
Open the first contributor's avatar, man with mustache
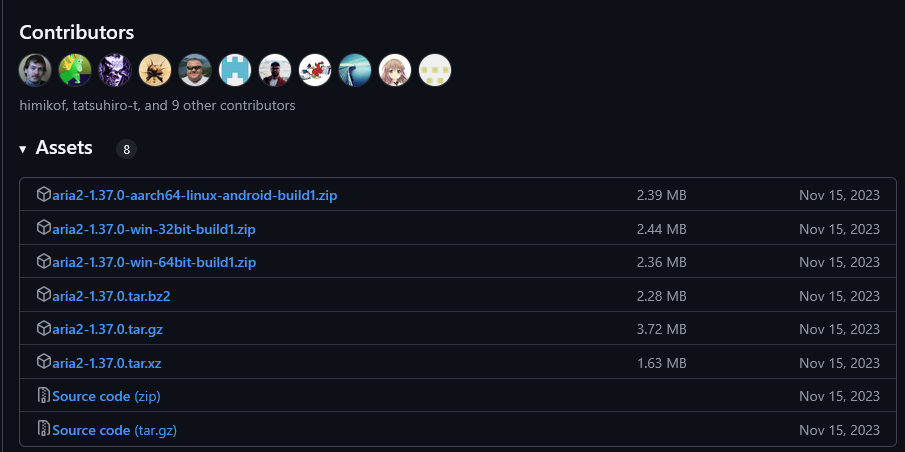point(35,70)
